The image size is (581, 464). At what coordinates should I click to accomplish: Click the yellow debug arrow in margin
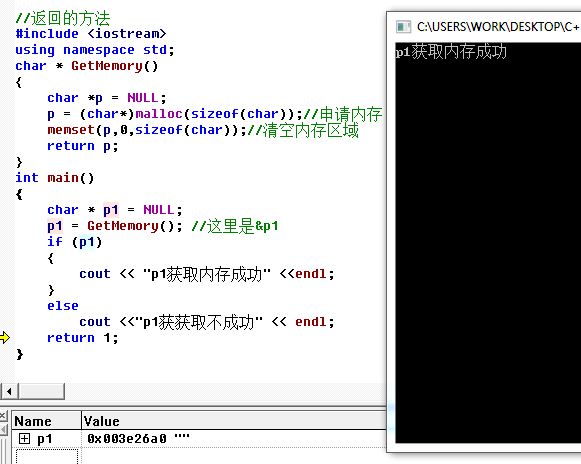(4, 338)
